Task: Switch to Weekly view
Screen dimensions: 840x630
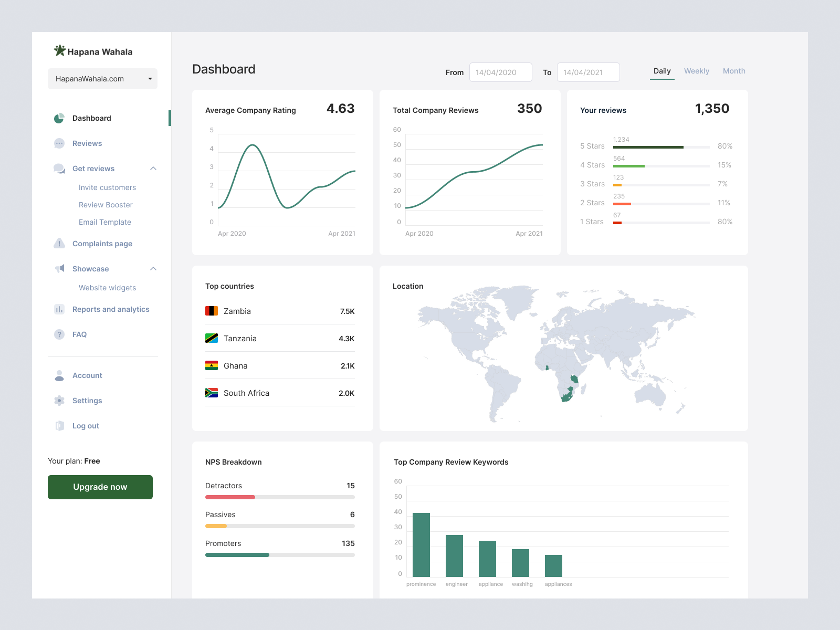Action: click(x=696, y=71)
